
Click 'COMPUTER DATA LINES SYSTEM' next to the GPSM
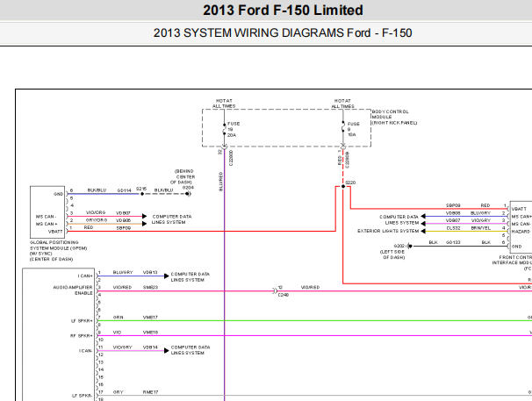tap(172, 219)
